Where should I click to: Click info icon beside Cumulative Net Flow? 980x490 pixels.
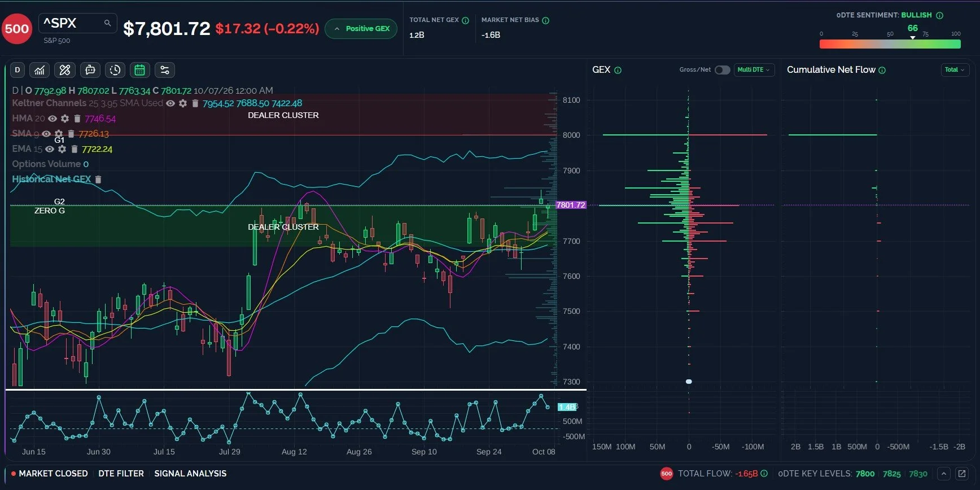(x=882, y=70)
